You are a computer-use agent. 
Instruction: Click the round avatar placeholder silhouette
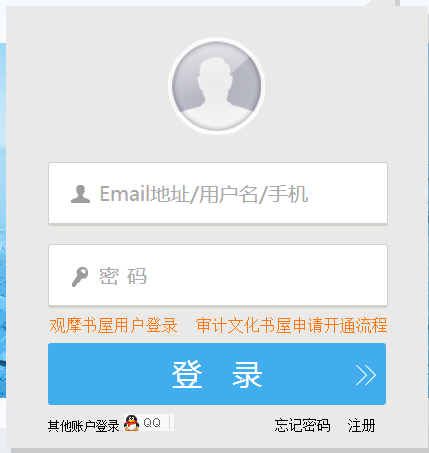point(217,86)
